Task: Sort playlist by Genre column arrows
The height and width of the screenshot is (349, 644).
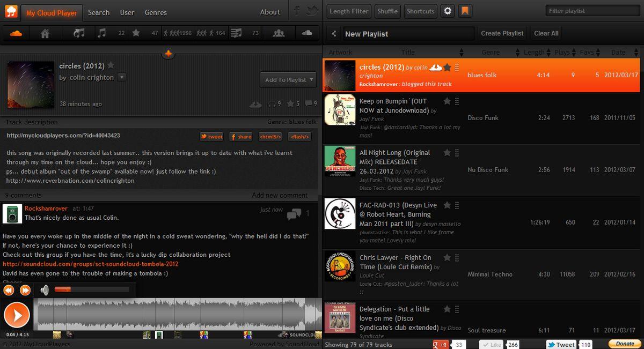Action: [518, 52]
